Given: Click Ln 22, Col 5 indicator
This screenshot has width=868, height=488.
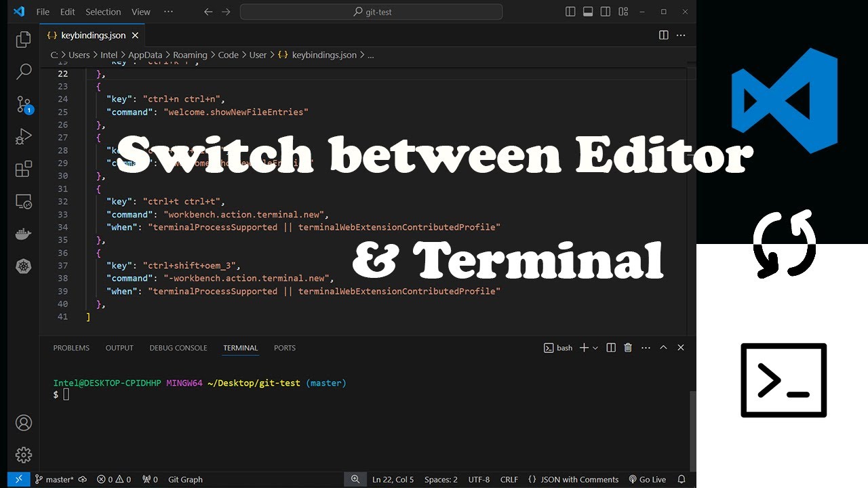Looking at the screenshot, I should (x=393, y=479).
